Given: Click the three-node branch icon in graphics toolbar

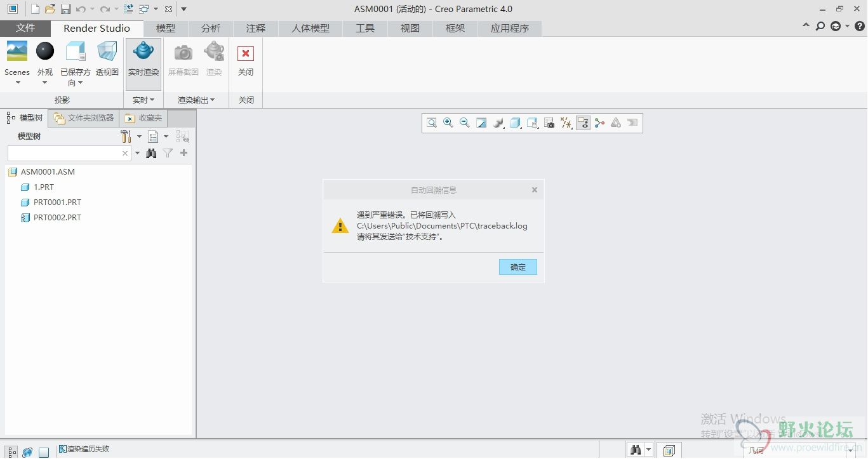Looking at the screenshot, I should (x=599, y=123).
